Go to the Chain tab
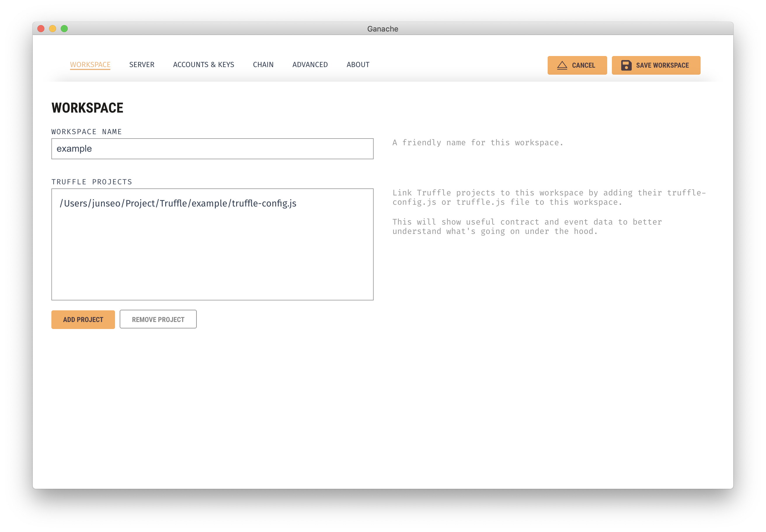The image size is (766, 532). click(263, 65)
